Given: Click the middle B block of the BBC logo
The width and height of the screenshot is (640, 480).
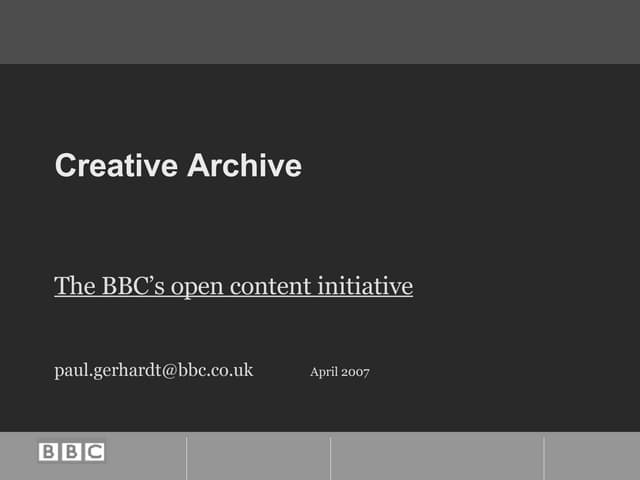Looking at the screenshot, I should pyautogui.click(x=71, y=452).
